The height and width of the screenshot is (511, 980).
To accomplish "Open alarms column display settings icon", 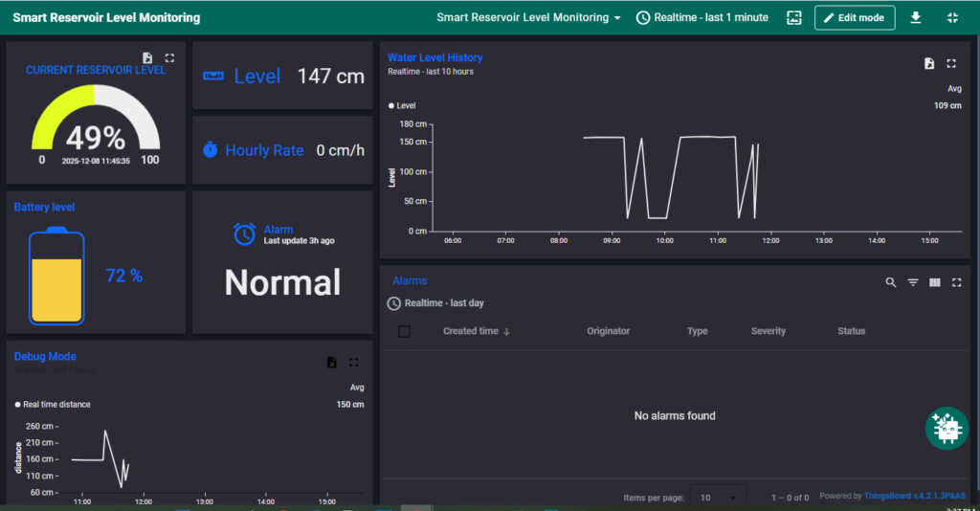I will click(x=935, y=282).
